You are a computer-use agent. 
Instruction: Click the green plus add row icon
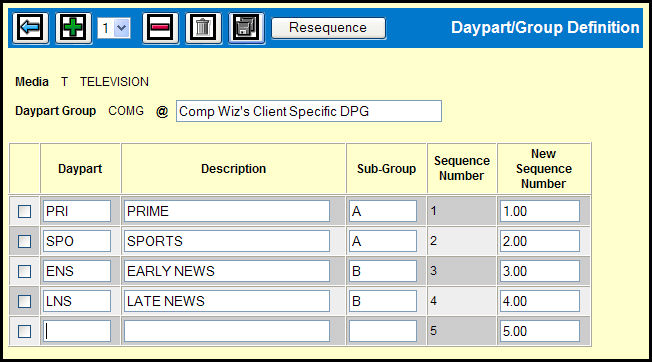coord(74,28)
